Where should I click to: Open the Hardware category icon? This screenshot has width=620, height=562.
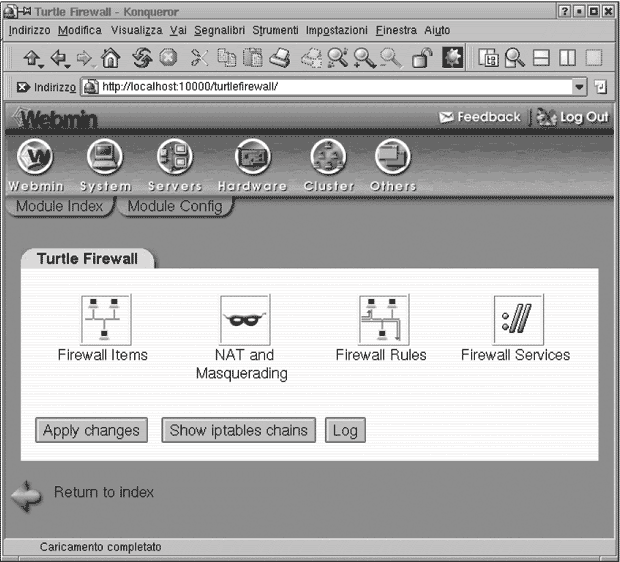[x=253, y=157]
